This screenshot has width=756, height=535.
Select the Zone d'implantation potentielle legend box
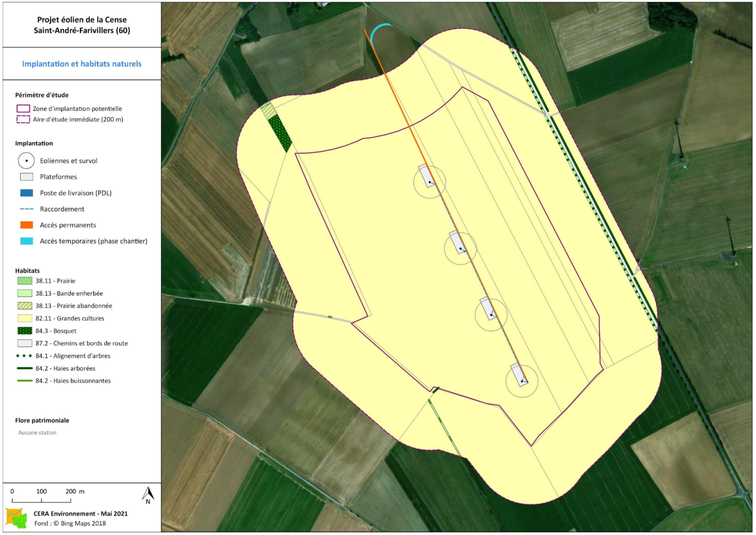(x=23, y=108)
